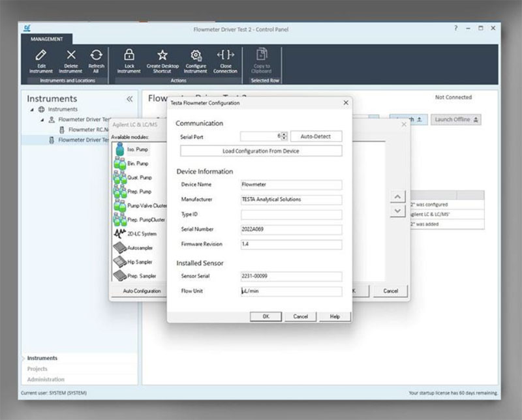Click the move down arrow button

tap(397, 211)
